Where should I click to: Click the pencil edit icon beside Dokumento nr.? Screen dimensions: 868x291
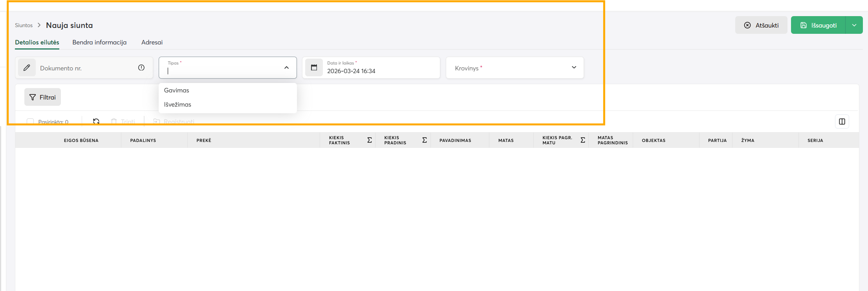coord(27,68)
